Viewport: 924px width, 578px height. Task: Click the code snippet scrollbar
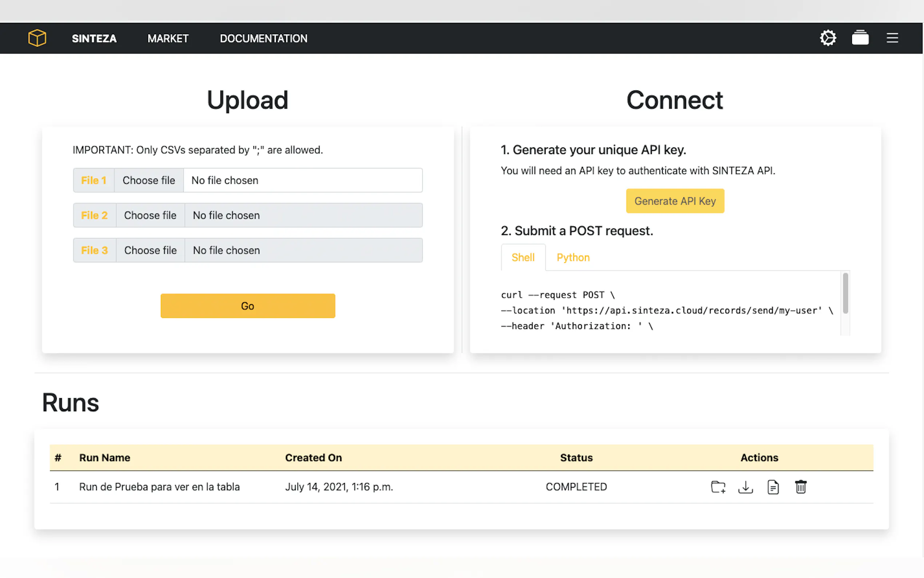pyautogui.click(x=845, y=294)
